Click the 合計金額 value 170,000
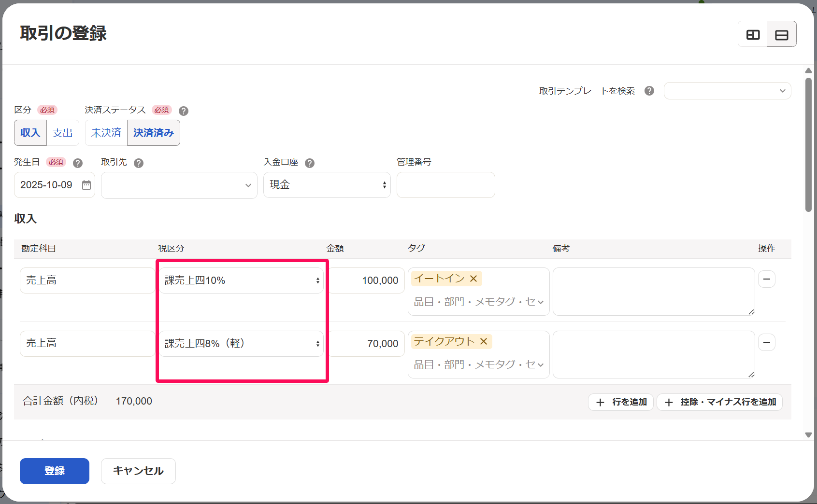 [x=134, y=401]
